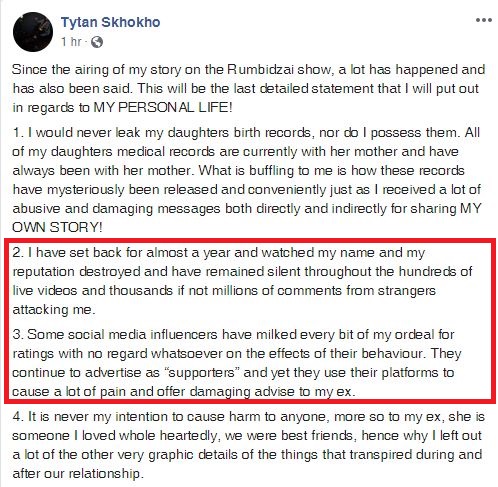Select the paragraph starting "1. I would never leak"

pos(247,180)
